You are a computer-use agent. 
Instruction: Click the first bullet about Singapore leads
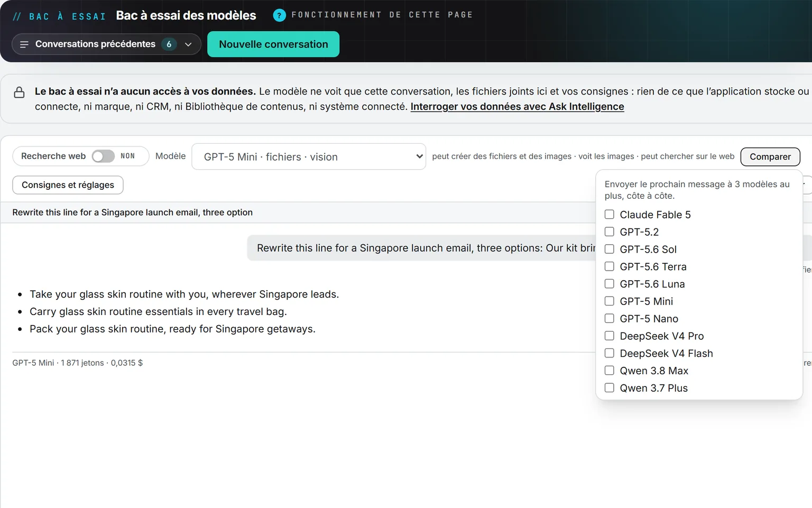(x=184, y=294)
